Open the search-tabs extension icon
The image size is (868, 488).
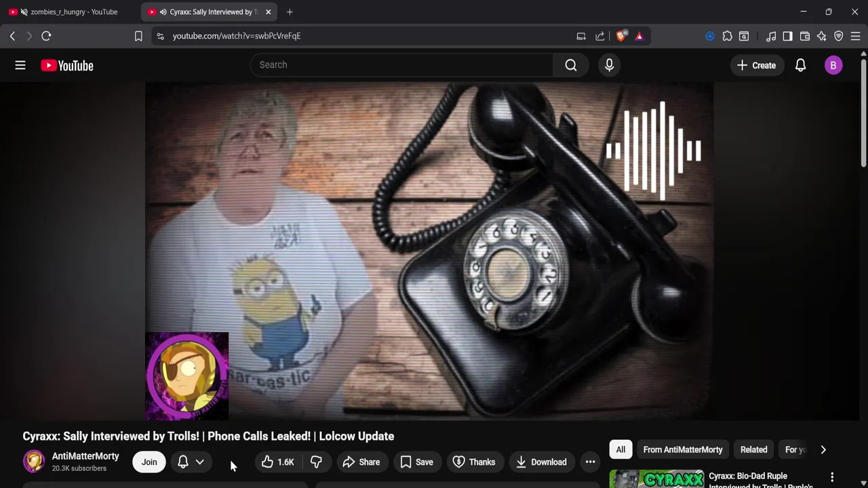(x=744, y=36)
